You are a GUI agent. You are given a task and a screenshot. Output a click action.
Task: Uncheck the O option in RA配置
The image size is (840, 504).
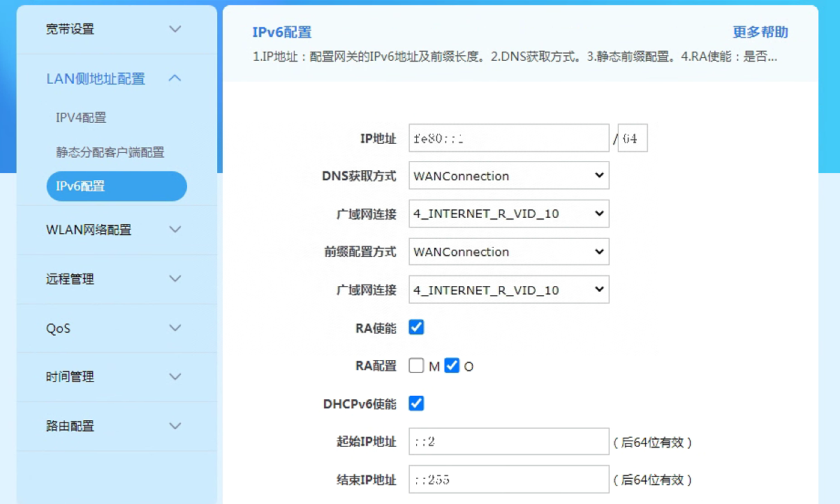tap(453, 364)
